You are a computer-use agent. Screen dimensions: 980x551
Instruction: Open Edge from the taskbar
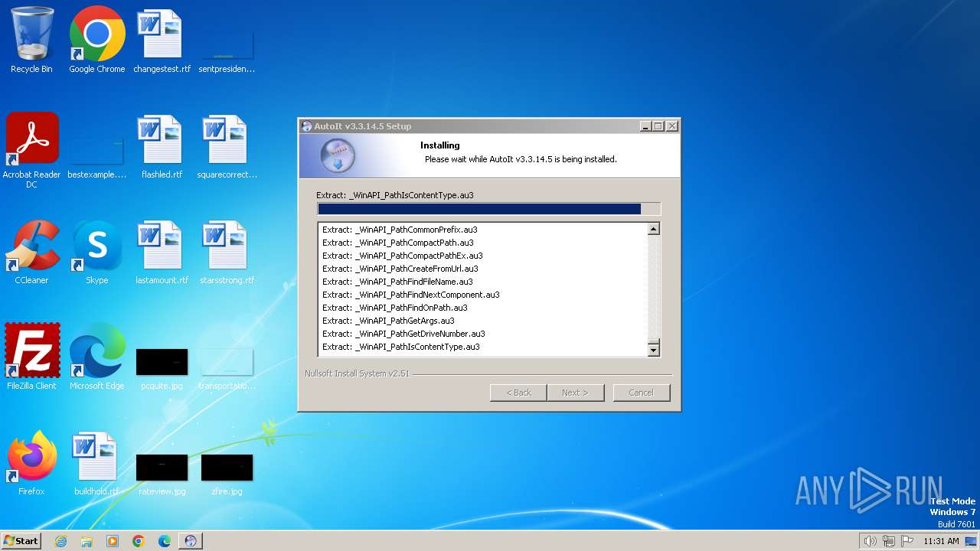pos(165,541)
